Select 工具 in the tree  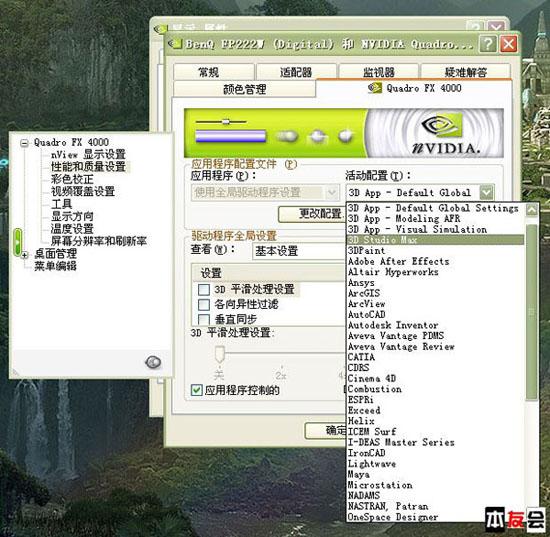(61, 204)
